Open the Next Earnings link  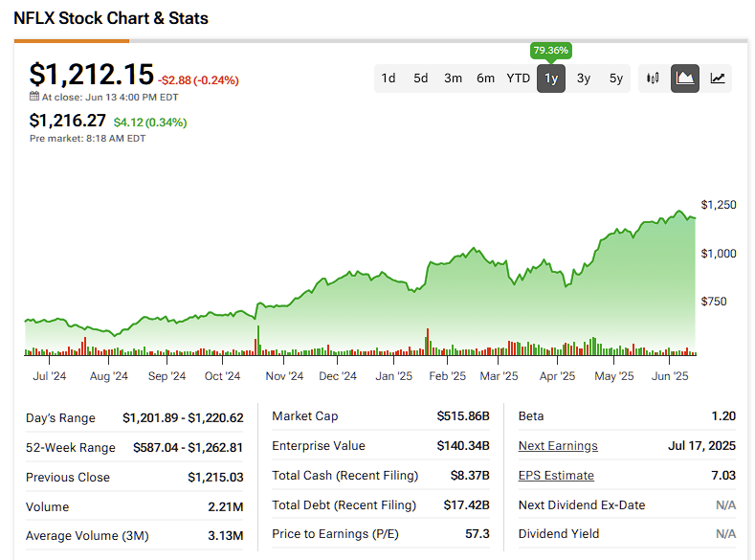pyautogui.click(x=558, y=446)
